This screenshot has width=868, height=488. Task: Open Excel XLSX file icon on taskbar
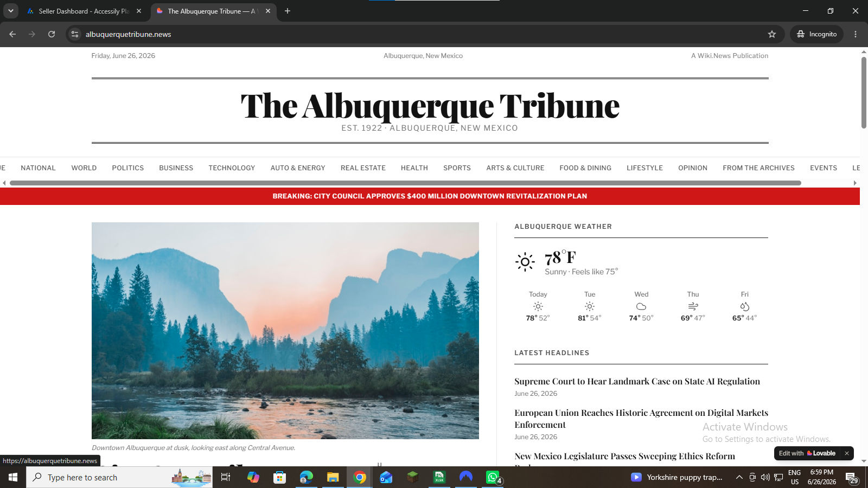[439, 477]
